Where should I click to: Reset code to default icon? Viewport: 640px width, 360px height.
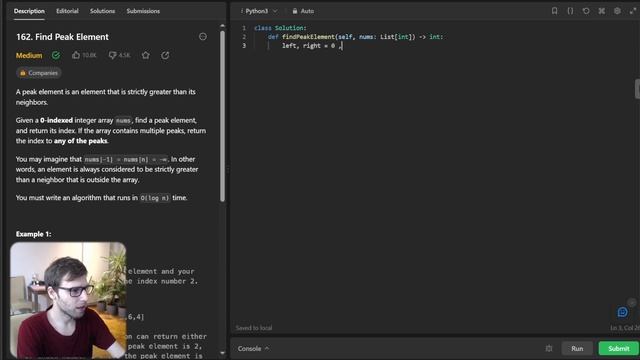pyautogui.click(x=586, y=11)
